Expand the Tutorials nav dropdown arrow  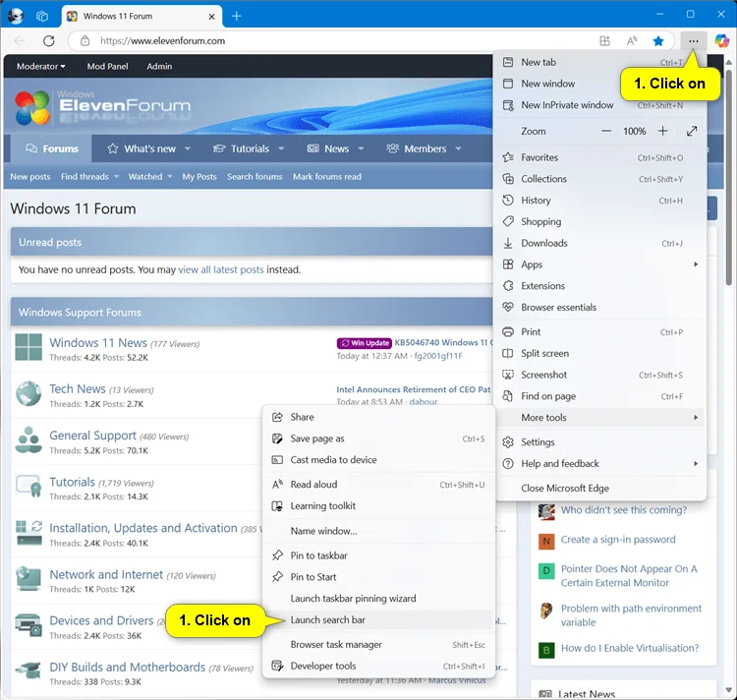281,148
